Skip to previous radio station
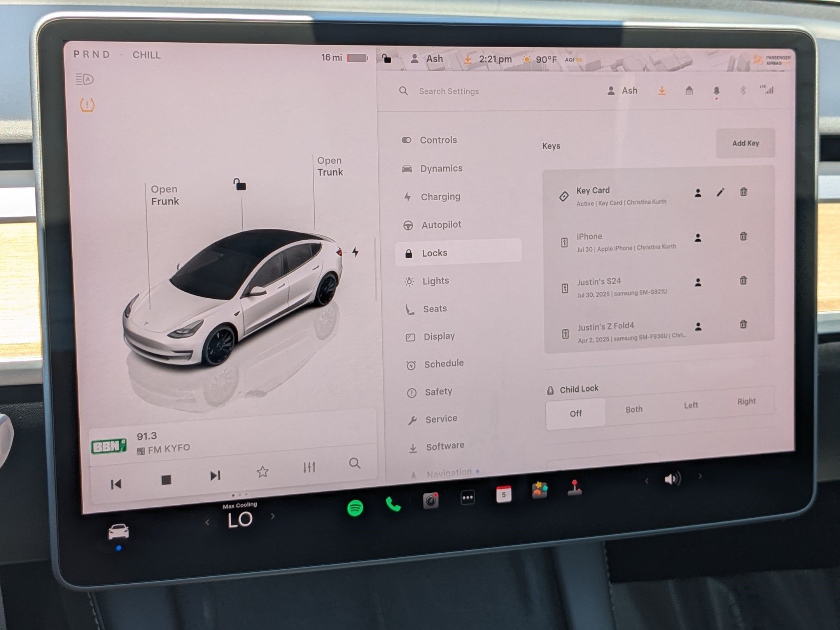This screenshot has height=630, width=840. coord(116,484)
